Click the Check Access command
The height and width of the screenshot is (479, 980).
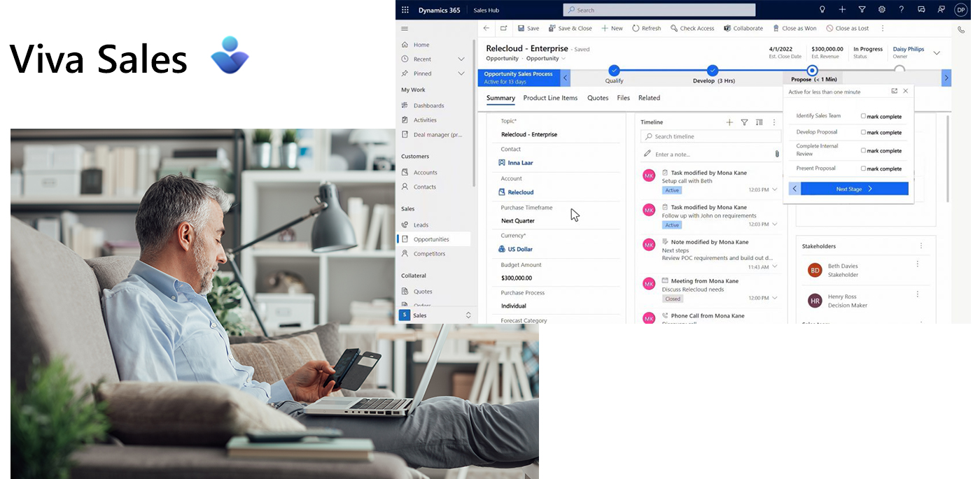click(692, 29)
